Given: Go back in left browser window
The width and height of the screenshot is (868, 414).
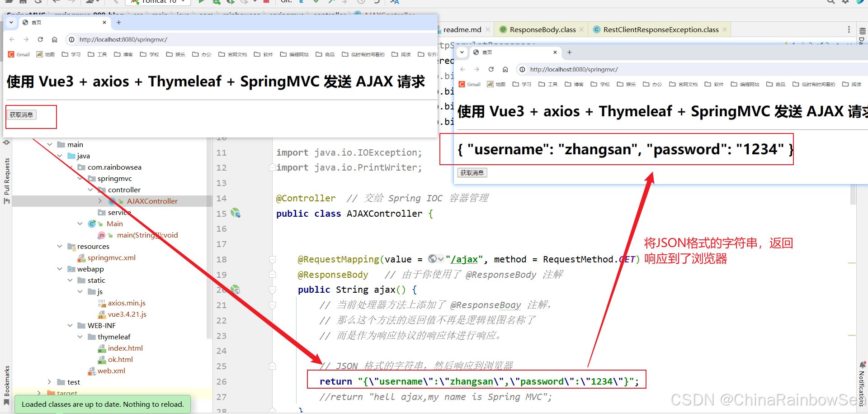Looking at the screenshot, I should (12, 39).
